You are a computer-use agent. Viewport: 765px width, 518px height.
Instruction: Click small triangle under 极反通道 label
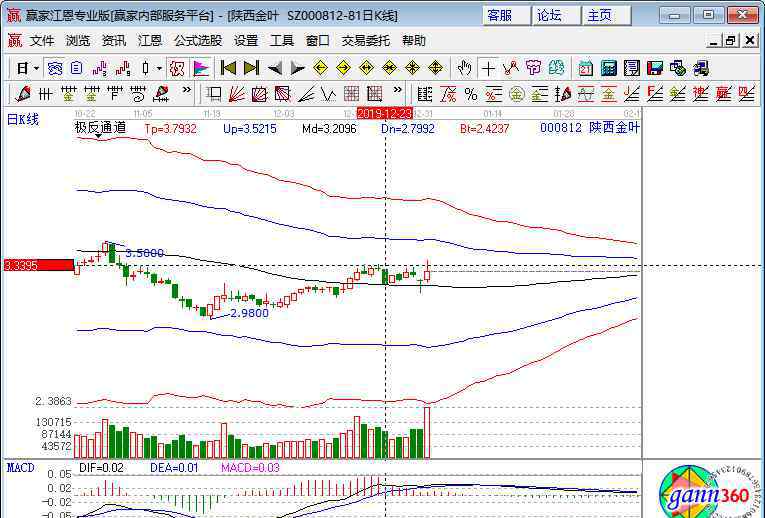point(99,136)
